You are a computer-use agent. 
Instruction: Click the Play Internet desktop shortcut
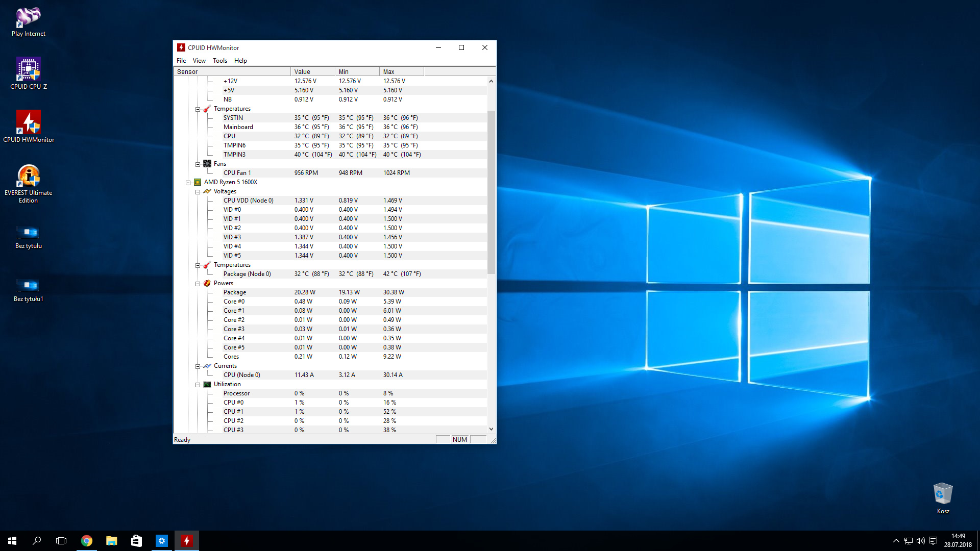coord(29,17)
